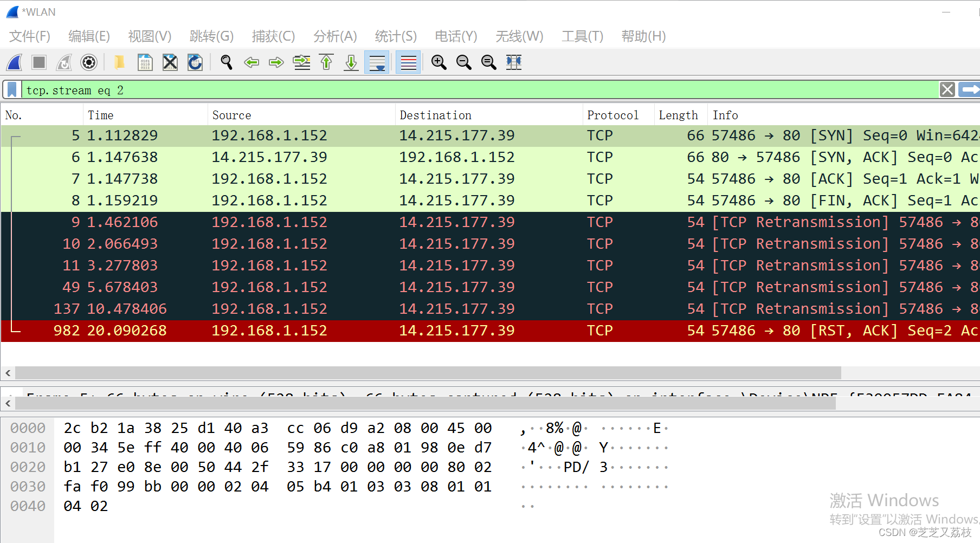Stop the running capture
This screenshot has height=543, width=980.
38,62
